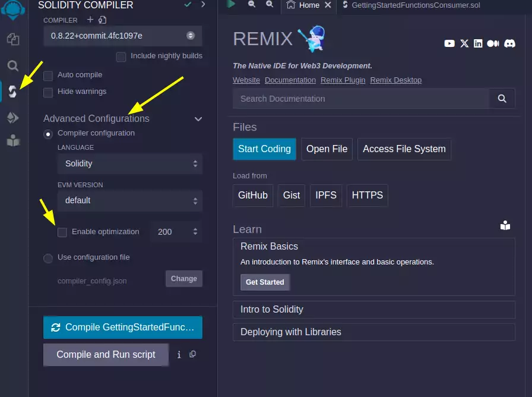Click Start Coding button

pyautogui.click(x=264, y=149)
